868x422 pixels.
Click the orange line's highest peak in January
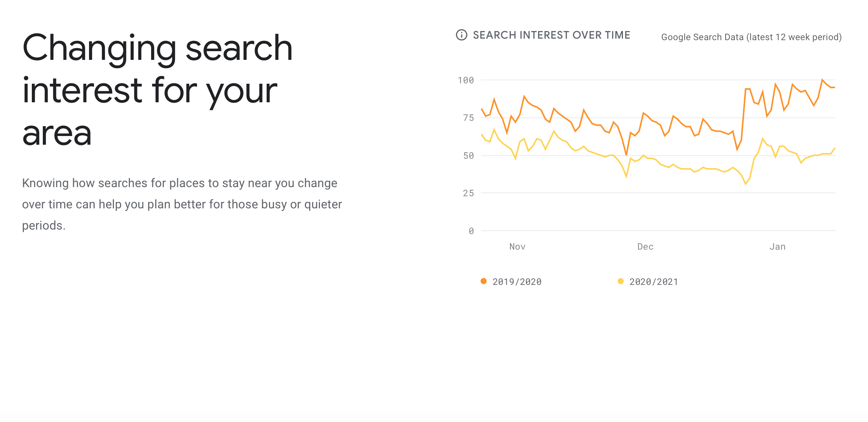pyautogui.click(x=822, y=80)
